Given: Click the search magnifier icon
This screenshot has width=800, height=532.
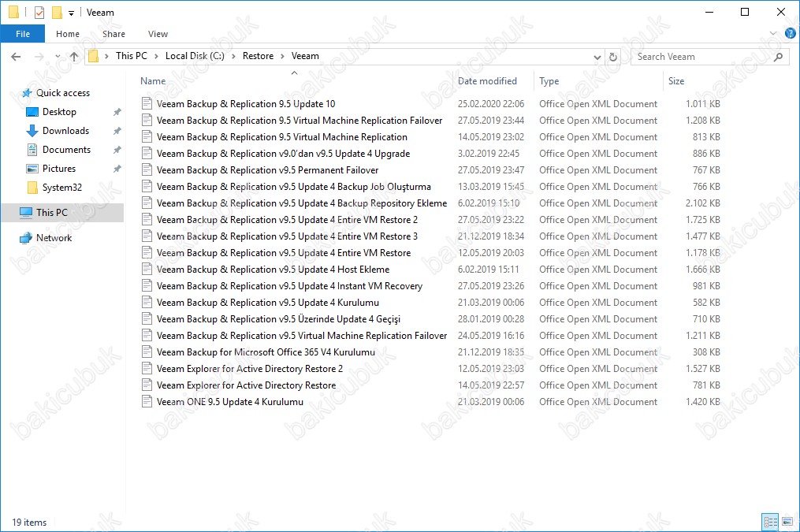Looking at the screenshot, I should point(778,57).
